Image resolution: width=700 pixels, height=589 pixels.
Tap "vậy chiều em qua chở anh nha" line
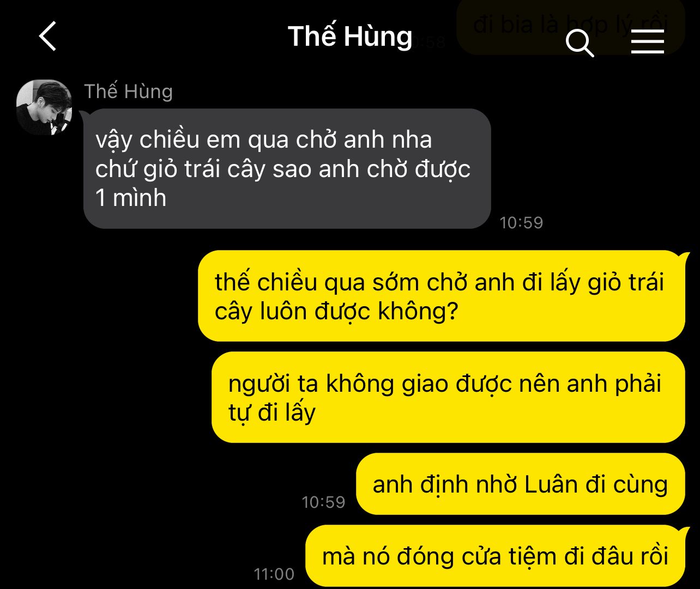(264, 140)
